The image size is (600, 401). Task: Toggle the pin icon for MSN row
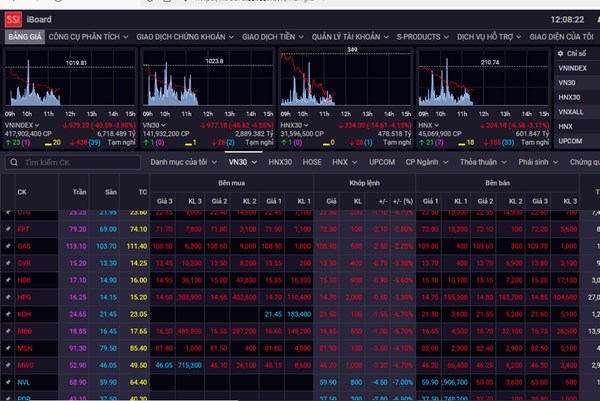[x=8, y=348]
